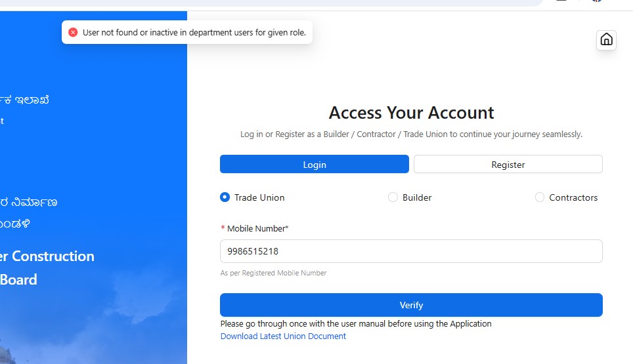This screenshot has width=633, height=364.
Task: Click the 'Access Your Account' heading
Action: pos(411,112)
